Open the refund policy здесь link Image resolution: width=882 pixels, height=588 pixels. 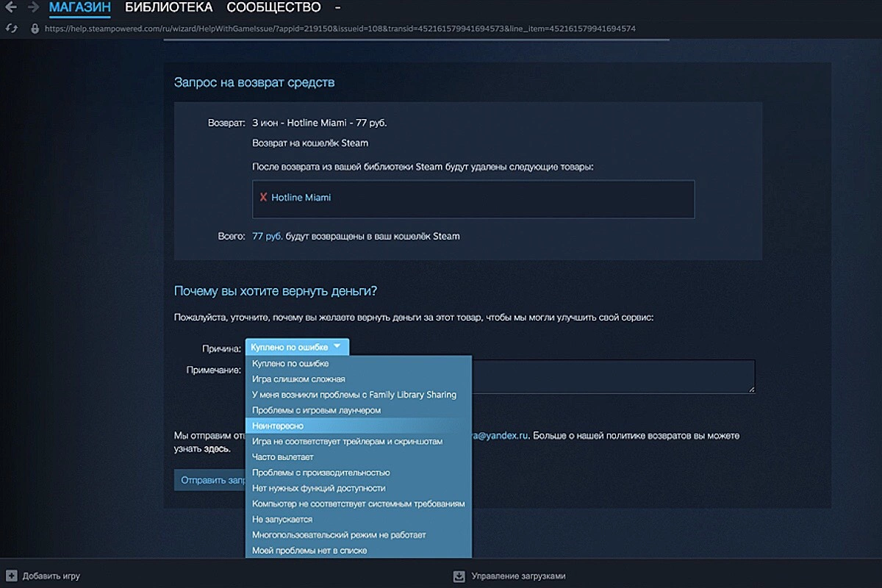[217, 448]
